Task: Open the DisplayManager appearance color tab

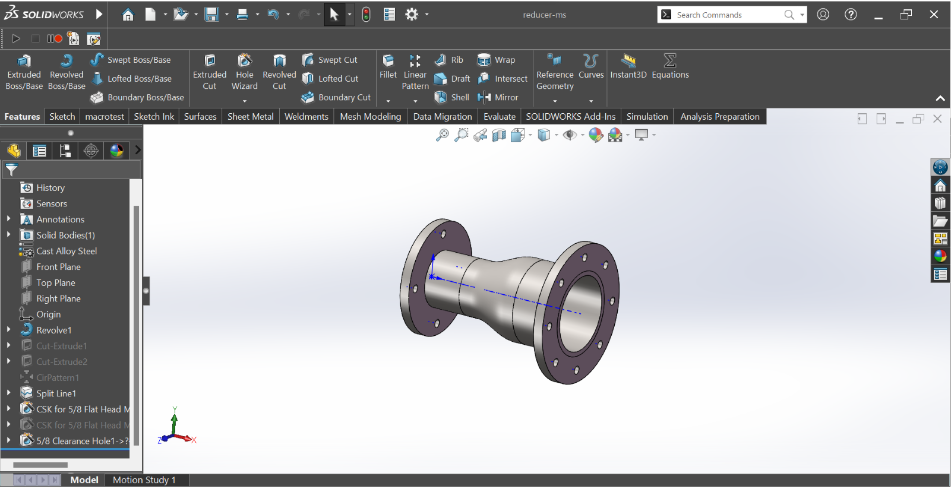Action: (117, 151)
